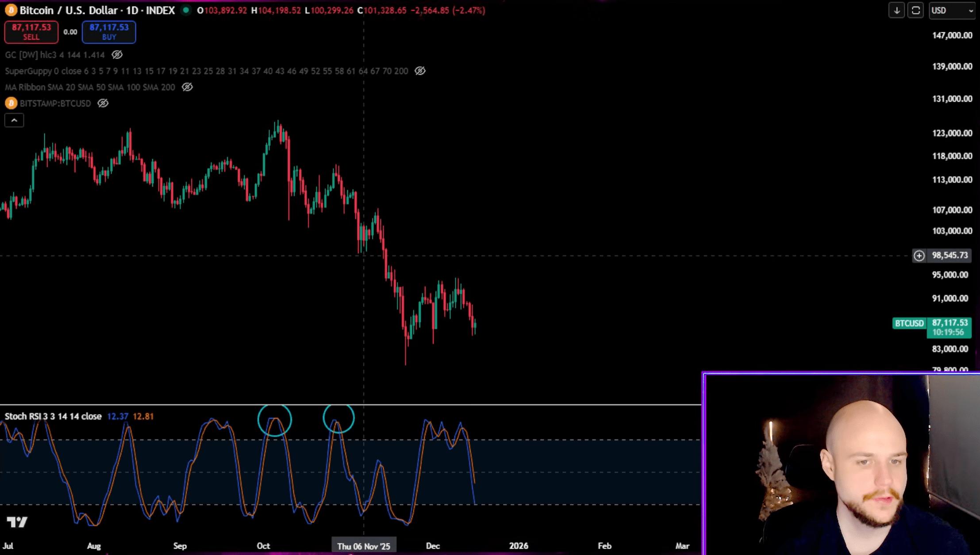Viewport: 980px width, 555px height.
Task: Click the fullscreen frame icon top right
Action: [916, 10]
